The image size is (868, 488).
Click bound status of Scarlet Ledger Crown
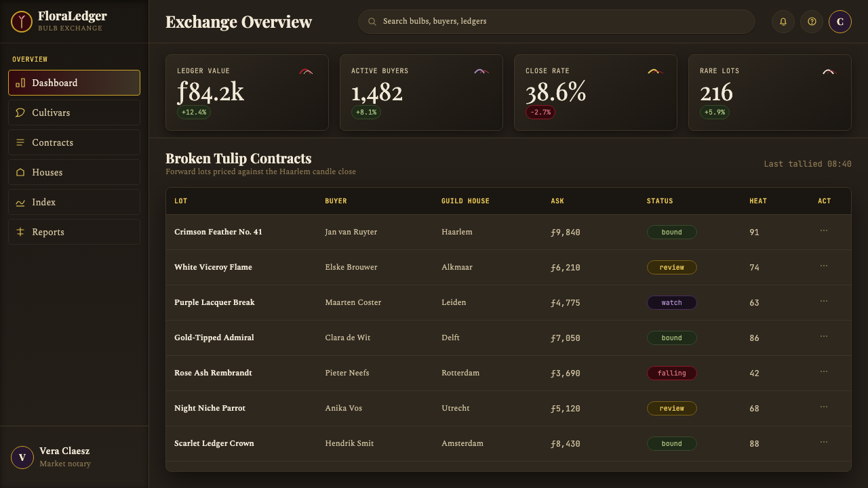pos(671,443)
